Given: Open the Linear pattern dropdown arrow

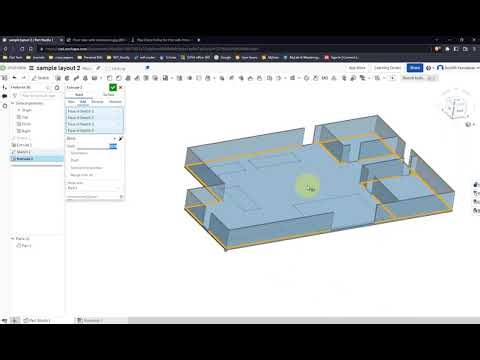Looking at the screenshot, I should [171, 78].
